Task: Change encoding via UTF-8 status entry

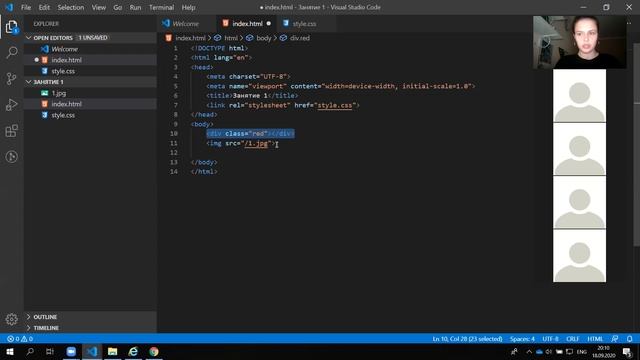Action: coord(550,339)
